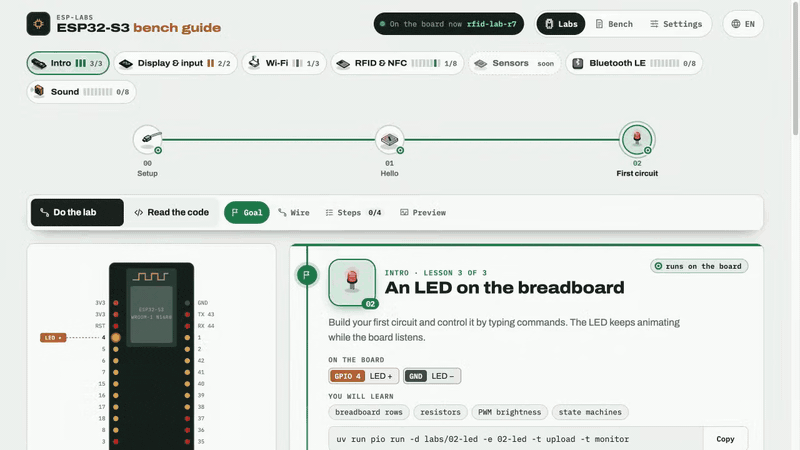
Task: Open the Sound category tab
Action: click(81, 92)
